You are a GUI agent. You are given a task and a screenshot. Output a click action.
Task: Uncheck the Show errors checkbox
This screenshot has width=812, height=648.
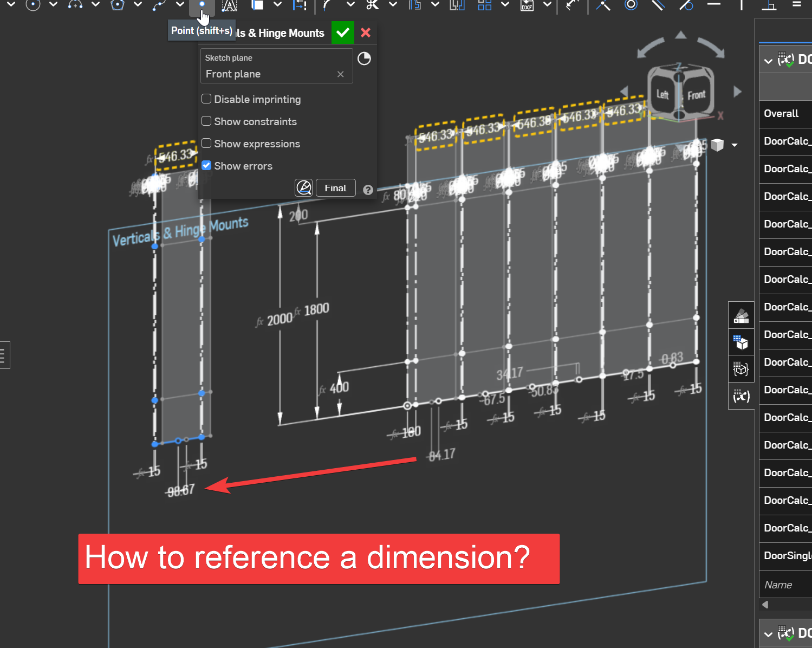[x=206, y=166]
